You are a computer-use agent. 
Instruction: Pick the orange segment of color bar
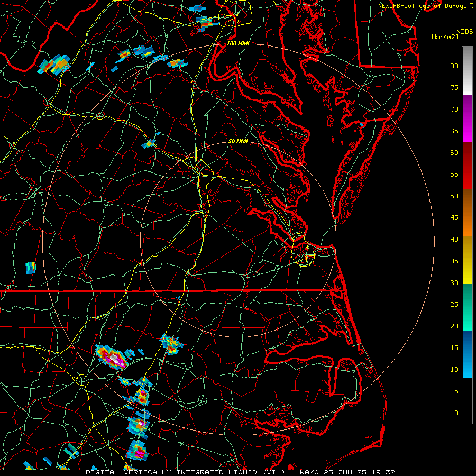pos(467,225)
